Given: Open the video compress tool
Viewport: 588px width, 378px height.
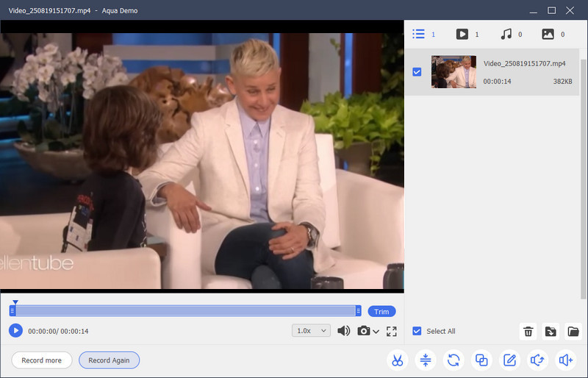Looking at the screenshot, I should pyautogui.click(x=426, y=360).
